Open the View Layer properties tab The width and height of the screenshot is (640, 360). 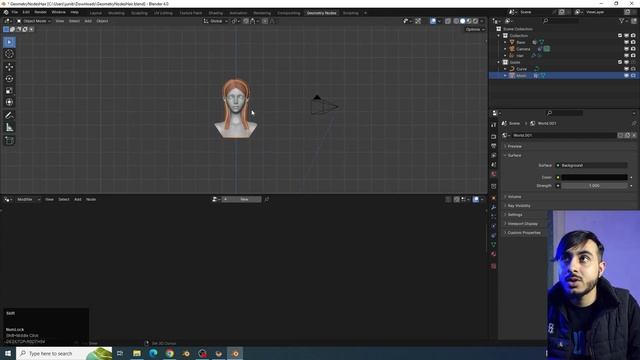click(493, 155)
